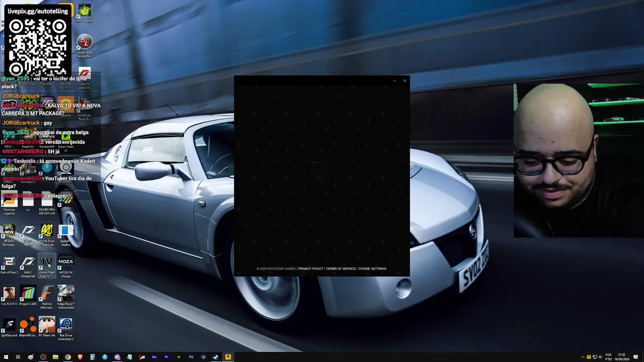Select the SHIFT - Atalho desktop shortcut

point(28,236)
